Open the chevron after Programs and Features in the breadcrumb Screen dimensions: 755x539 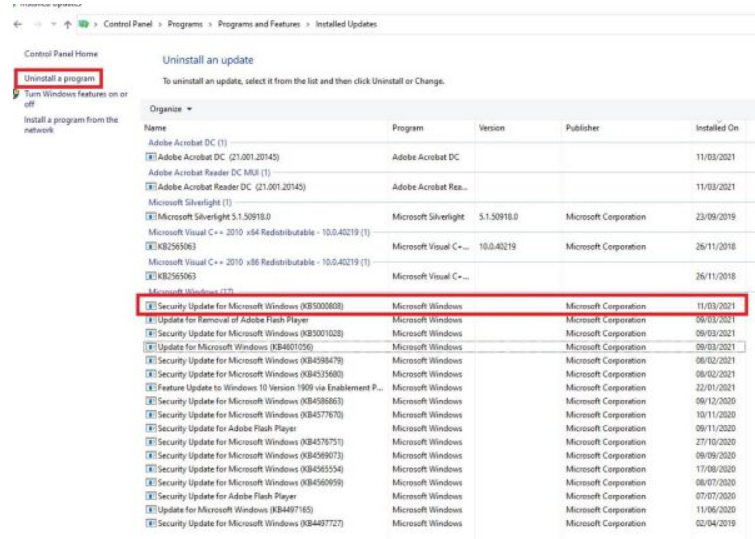pos(308,24)
